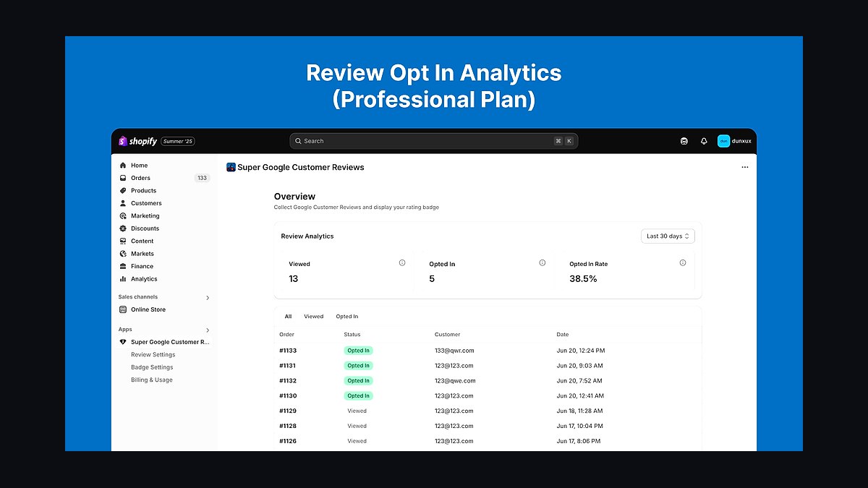Click the Opted In Rate value 38.5%
The width and height of the screenshot is (868, 488).
click(x=583, y=279)
